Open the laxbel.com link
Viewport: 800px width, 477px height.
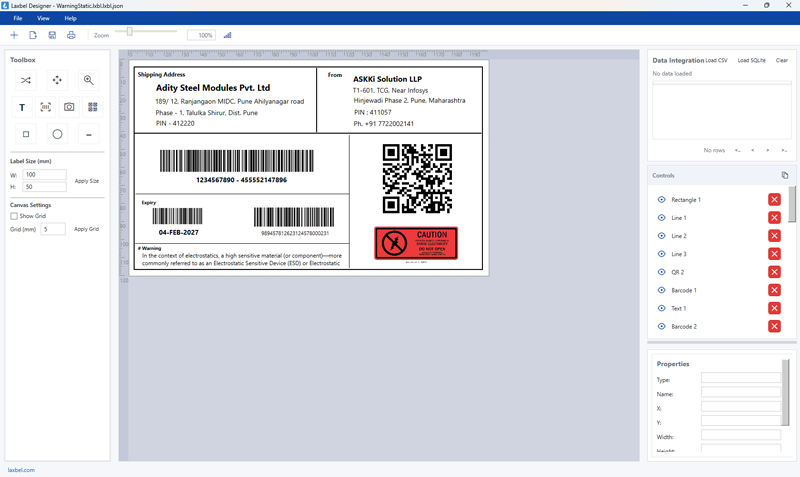21,470
